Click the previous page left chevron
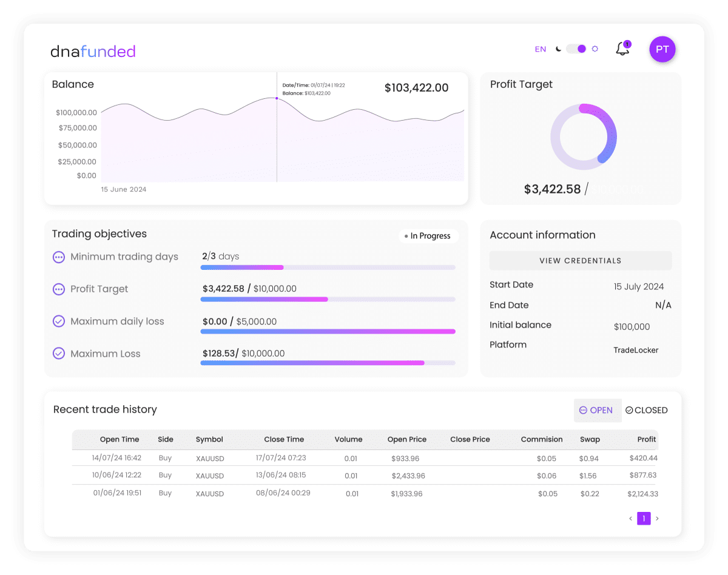The image size is (728, 575). (x=630, y=519)
